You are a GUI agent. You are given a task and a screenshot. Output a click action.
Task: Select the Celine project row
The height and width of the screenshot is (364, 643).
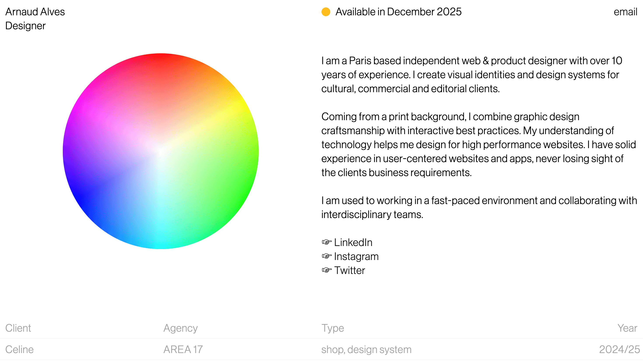pos(19,349)
